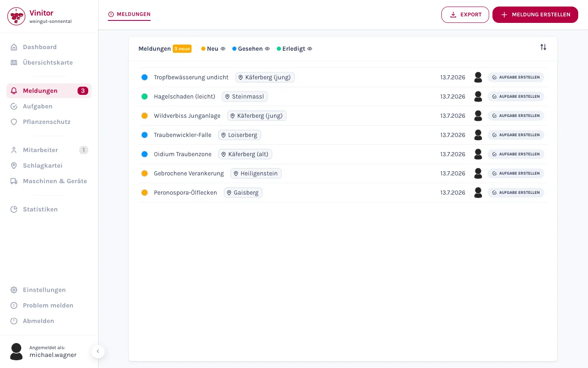Create task for Wildverbiss Junganlage
588x368 pixels.
tap(516, 116)
